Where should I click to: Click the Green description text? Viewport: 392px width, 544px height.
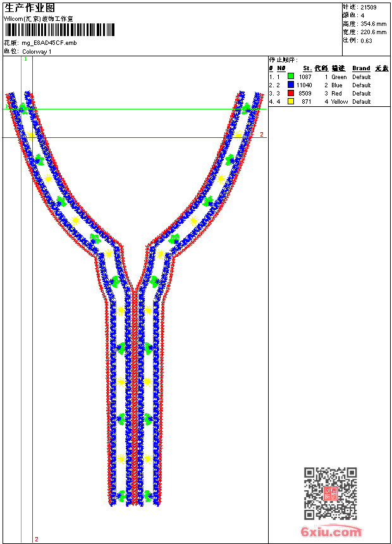click(339, 77)
